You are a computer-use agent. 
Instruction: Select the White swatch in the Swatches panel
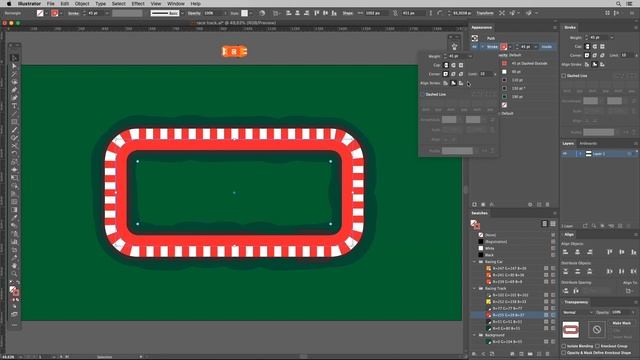481,248
